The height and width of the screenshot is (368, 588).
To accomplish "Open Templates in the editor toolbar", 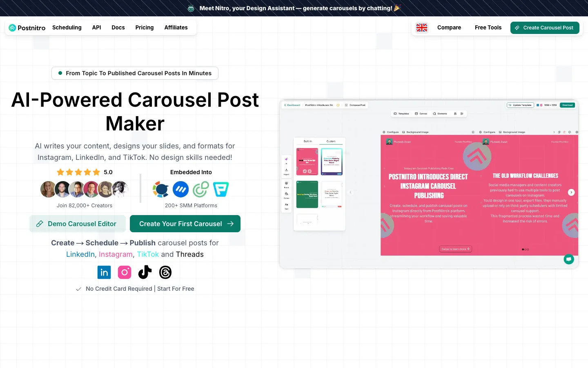I will [x=401, y=114].
